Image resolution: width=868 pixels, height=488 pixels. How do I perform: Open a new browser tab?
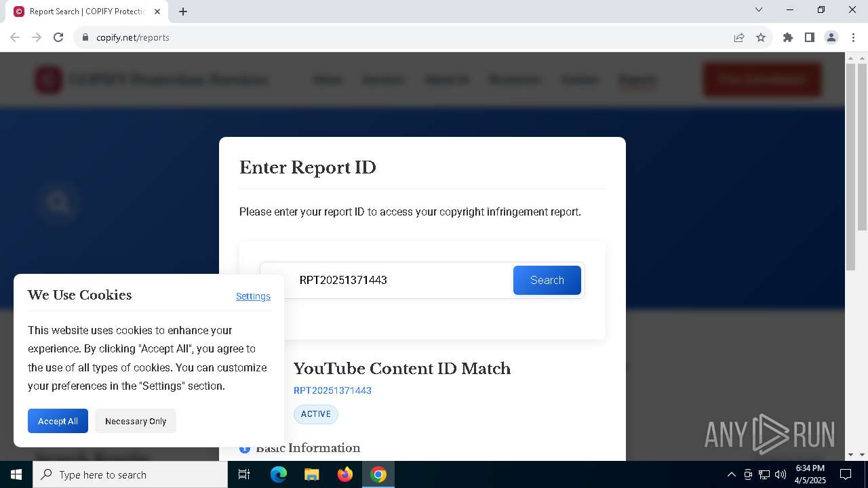pyautogui.click(x=183, y=12)
